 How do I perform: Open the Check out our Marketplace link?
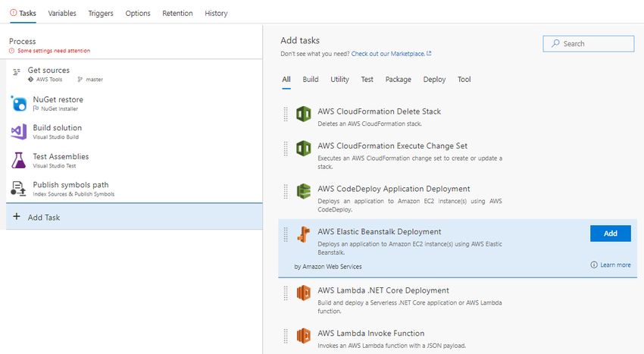click(x=388, y=54)
